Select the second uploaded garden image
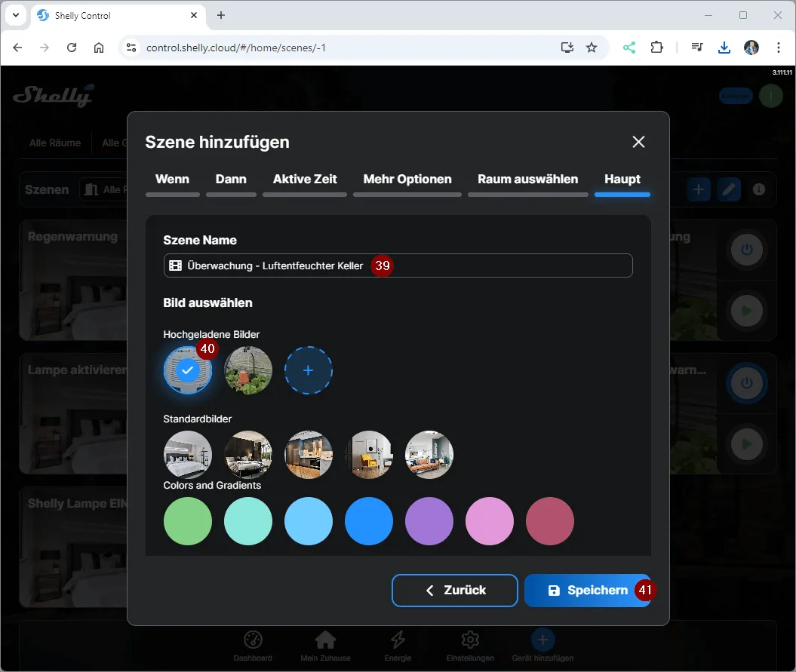Screen dimensions: 796x672 click(x=248, y=370)
